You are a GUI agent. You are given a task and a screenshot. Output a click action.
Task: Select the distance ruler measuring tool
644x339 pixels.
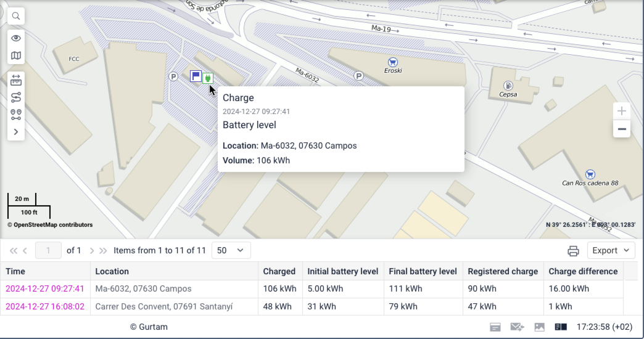pyautogui.click(x=16, y=80)
